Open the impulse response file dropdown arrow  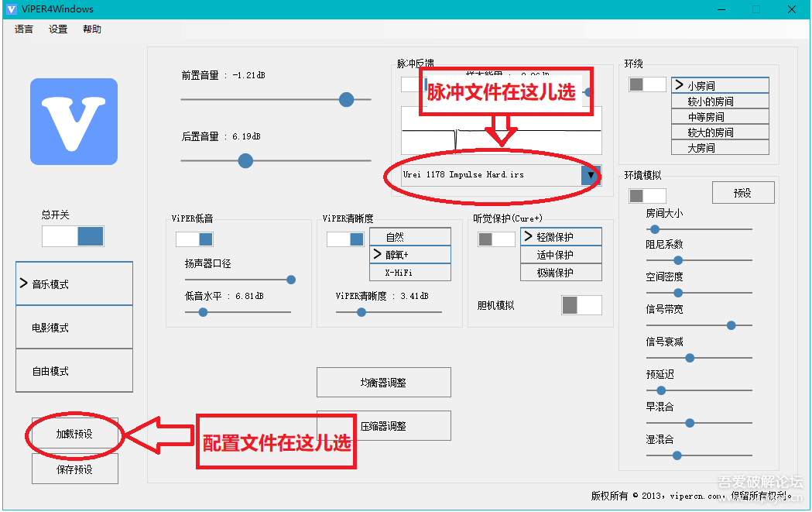point(591,175)
